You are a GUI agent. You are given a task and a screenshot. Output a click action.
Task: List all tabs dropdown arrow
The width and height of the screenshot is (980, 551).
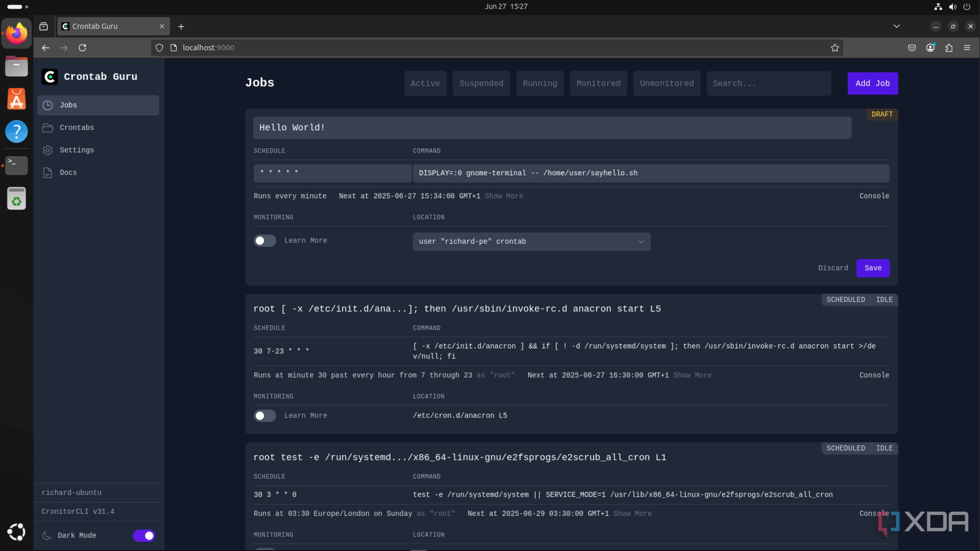pyautogui.click(x=897, y=26)
